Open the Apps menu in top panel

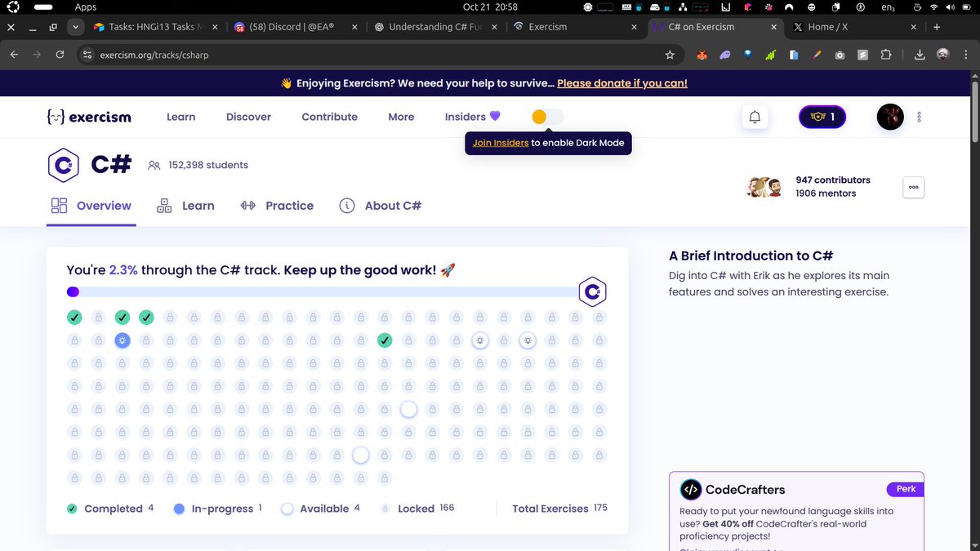(86, 7)
